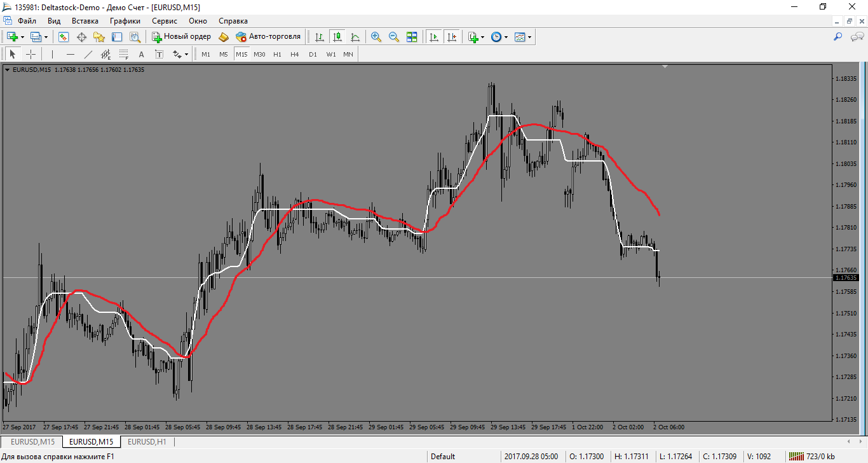The image size is (868, 463).
Task: Click the 1.17635 current price label
Action: pos(846,278)
